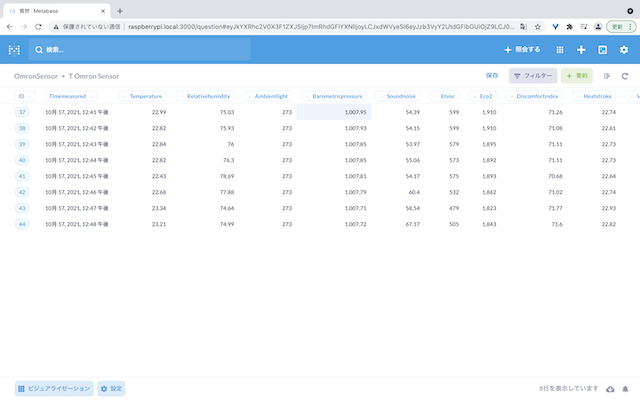This screenshot has width=640, height=400.
Task: Open record with ID 40
Action: tap(22, 160)
